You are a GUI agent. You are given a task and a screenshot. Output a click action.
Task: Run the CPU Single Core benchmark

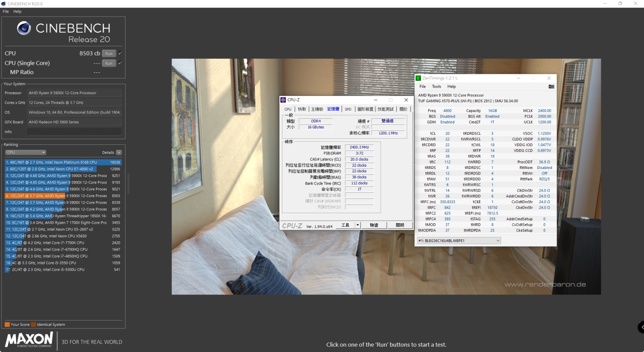[109, 63]
